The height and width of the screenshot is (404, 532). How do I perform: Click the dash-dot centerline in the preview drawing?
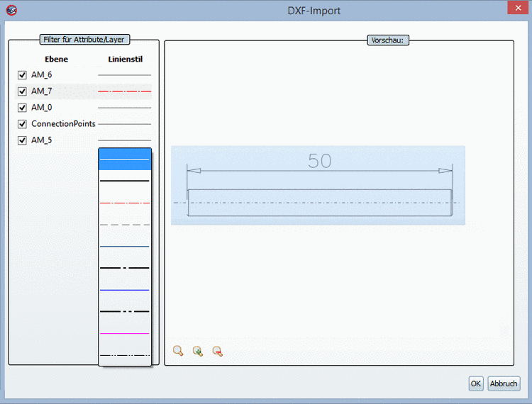(x=316, y=203)
